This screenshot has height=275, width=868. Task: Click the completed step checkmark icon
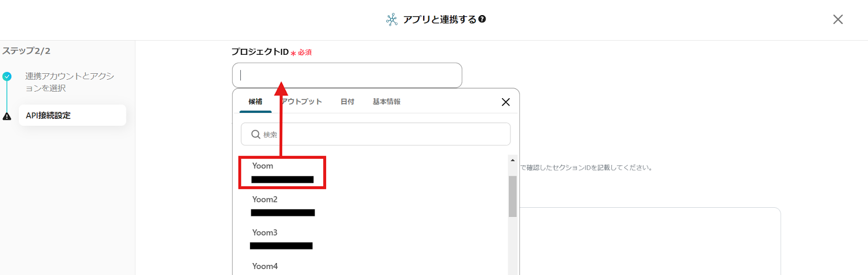coord(7,76)
